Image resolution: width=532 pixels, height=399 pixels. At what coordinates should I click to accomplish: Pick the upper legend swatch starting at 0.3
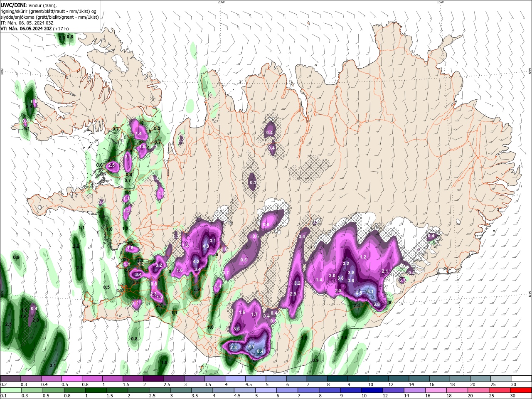(31, 379)
